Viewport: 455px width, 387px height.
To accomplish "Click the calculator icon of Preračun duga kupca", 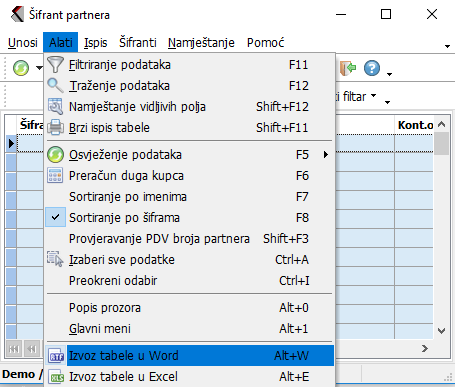I will tap(55, 176).
